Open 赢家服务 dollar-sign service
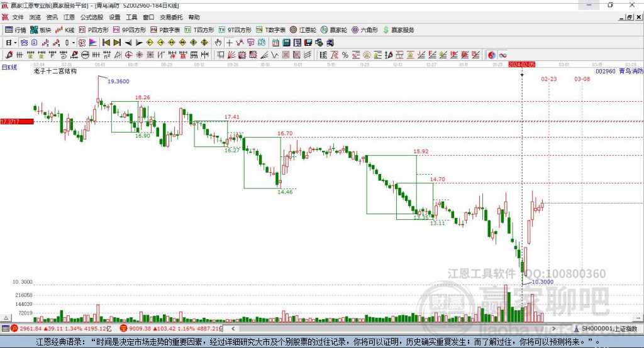The image size is (644, 348). pos(398,30)
